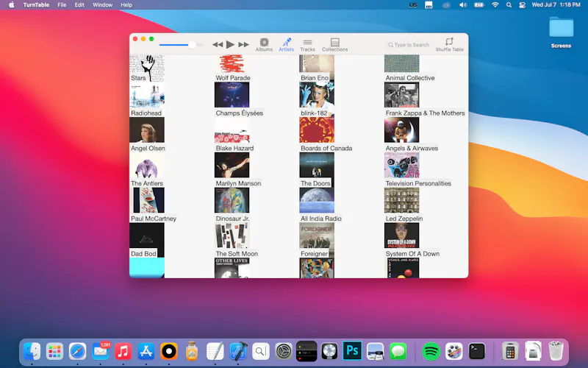Image resolution: width=588 pixels, height=368 pixels.
Task: Open Launchpad from the dock
Action: pos(54,352)
